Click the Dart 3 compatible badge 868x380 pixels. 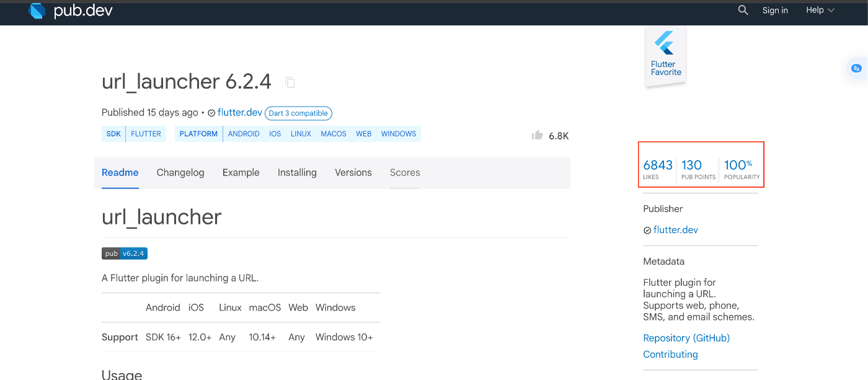pos(298,113)
